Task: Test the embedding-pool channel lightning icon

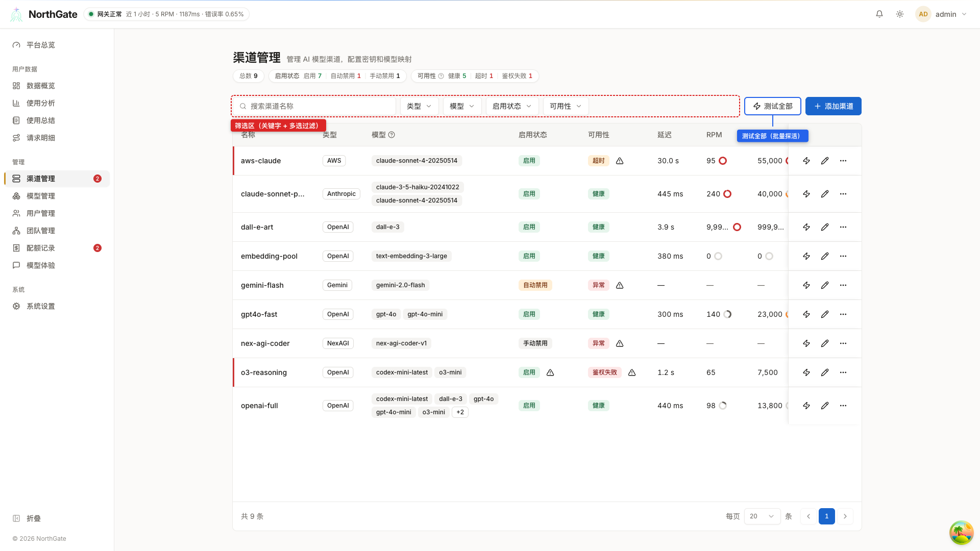Action: 806,256
